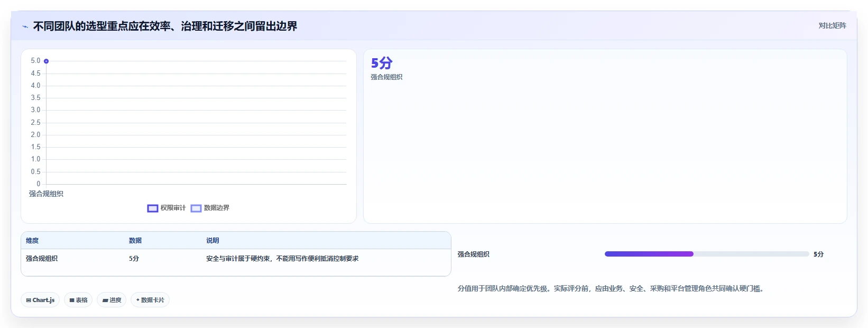Viewport: 868px width, 328px height.
Task: Click 强合规组织 label under card value
Action: click(386, 77)
